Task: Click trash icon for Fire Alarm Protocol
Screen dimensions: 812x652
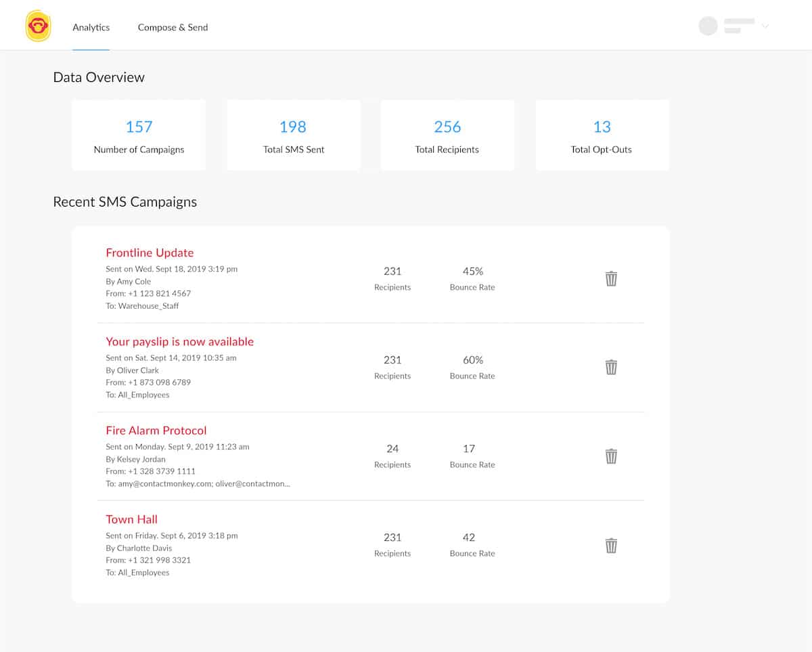Action: (x=611, y=456)
